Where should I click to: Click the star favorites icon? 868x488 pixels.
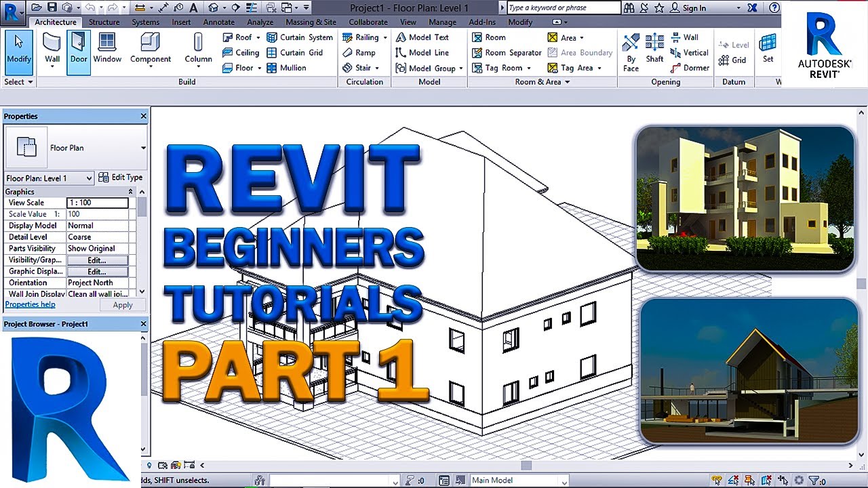(659, 8)
